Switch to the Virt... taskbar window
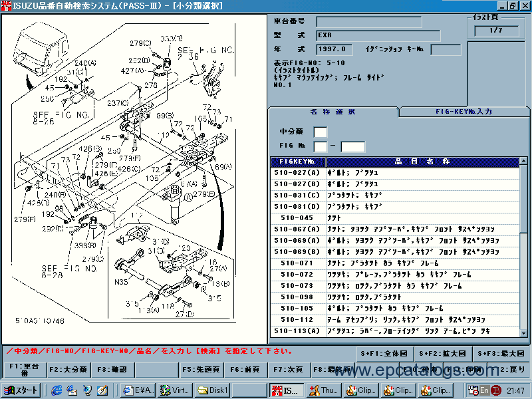 point(176,390)
